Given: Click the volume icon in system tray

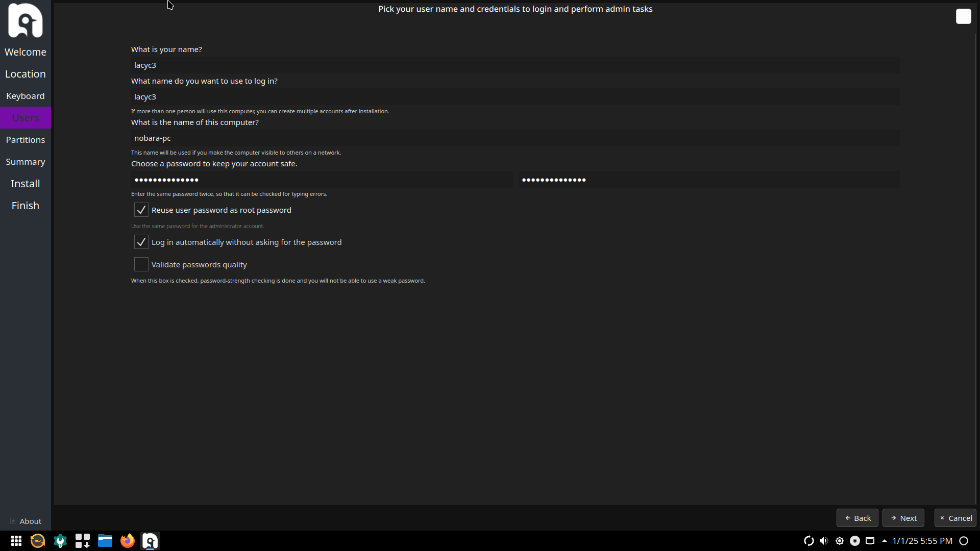Looking at the screenshot, I should coord(824,541).
